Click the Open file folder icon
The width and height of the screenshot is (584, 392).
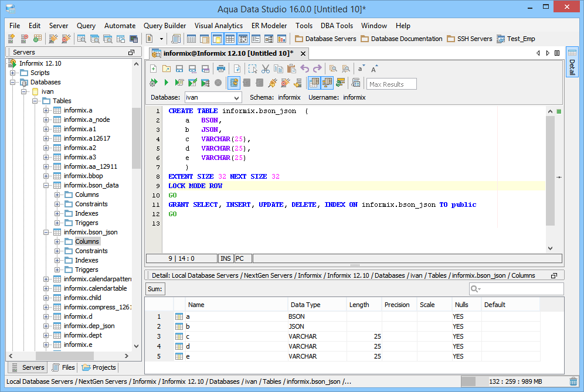166,69
